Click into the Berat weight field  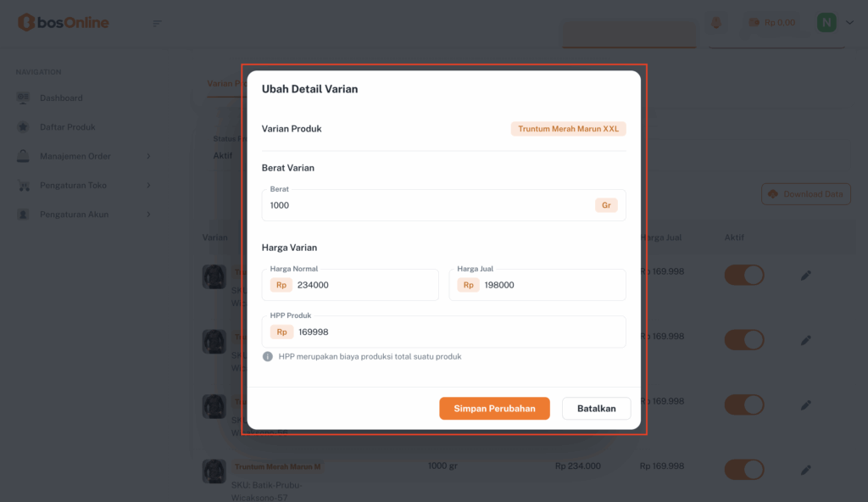(428, 206)
